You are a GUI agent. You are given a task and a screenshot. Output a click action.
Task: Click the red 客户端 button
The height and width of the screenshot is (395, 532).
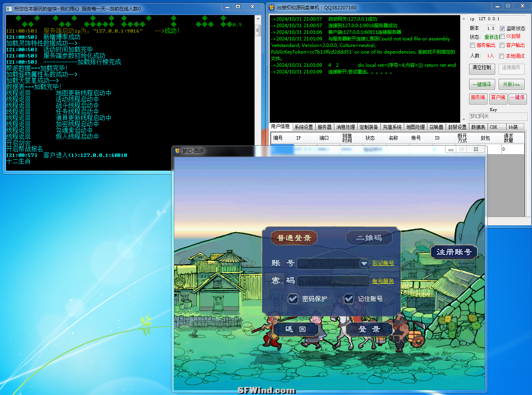tap(498, 99)
